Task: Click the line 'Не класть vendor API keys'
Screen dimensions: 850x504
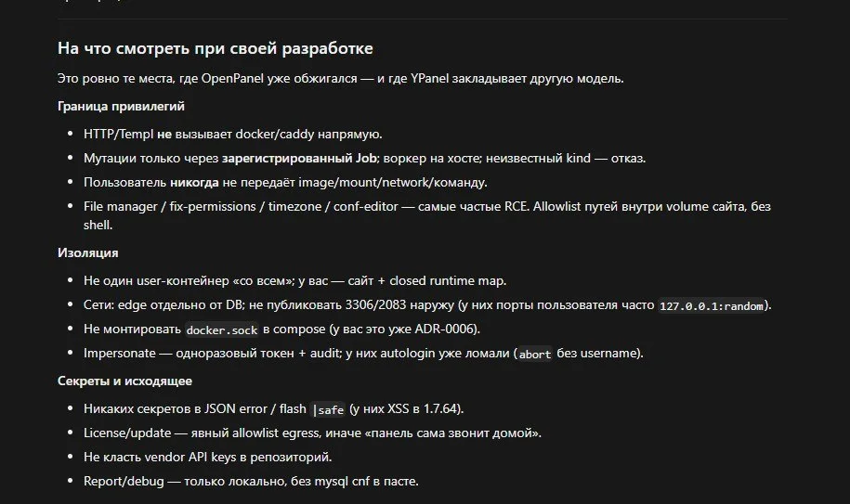Action: tap(207, 457)
